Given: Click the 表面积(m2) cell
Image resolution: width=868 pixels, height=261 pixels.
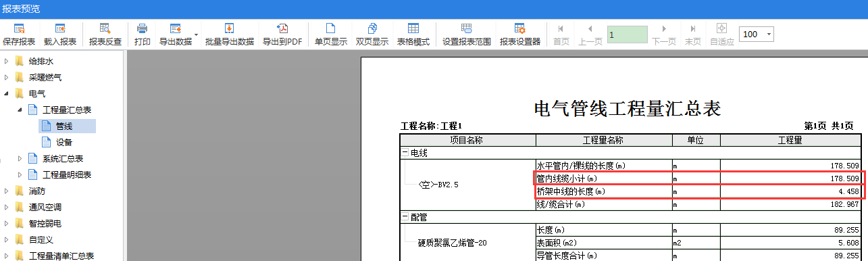Looking at the screenshot, I should point(603,243).
